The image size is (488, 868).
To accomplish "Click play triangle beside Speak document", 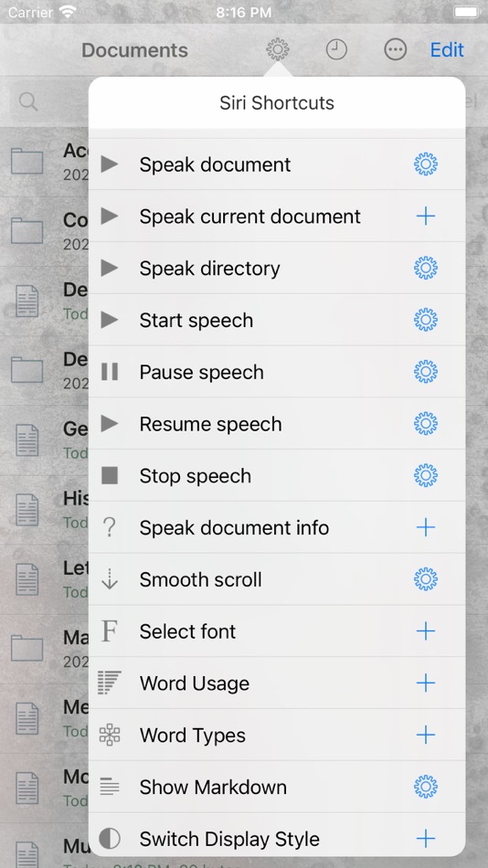I will coord(110,164).
